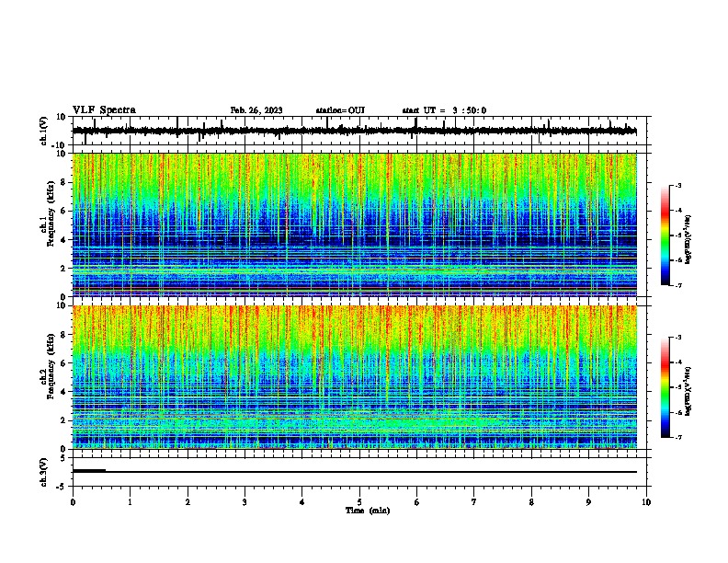The width and height of the screenshot is (728, 563).
Task: Click the "0" tick on the time axis
Action: click(x=73, y=502)
